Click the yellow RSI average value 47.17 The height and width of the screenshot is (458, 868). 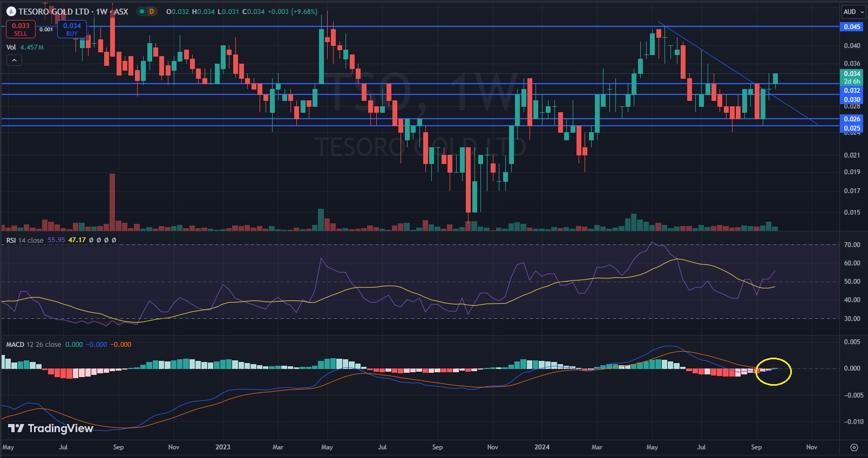77,240
